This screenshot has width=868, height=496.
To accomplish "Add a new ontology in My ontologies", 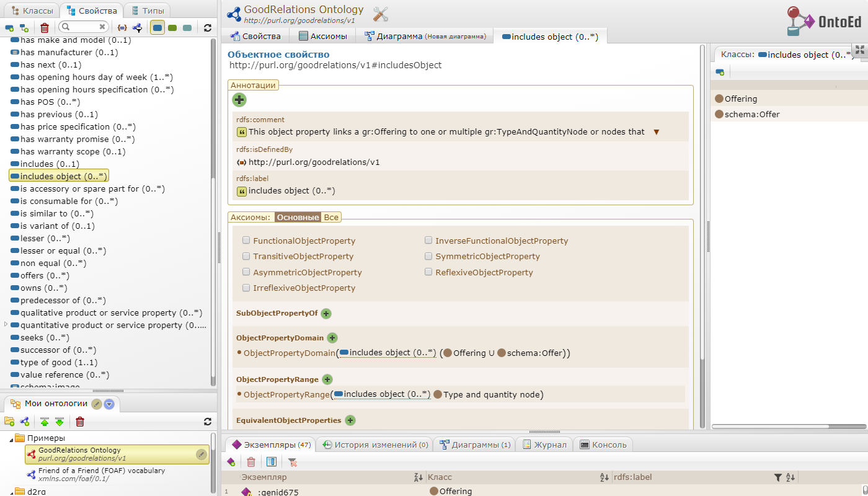I will (x=25, y=422).
